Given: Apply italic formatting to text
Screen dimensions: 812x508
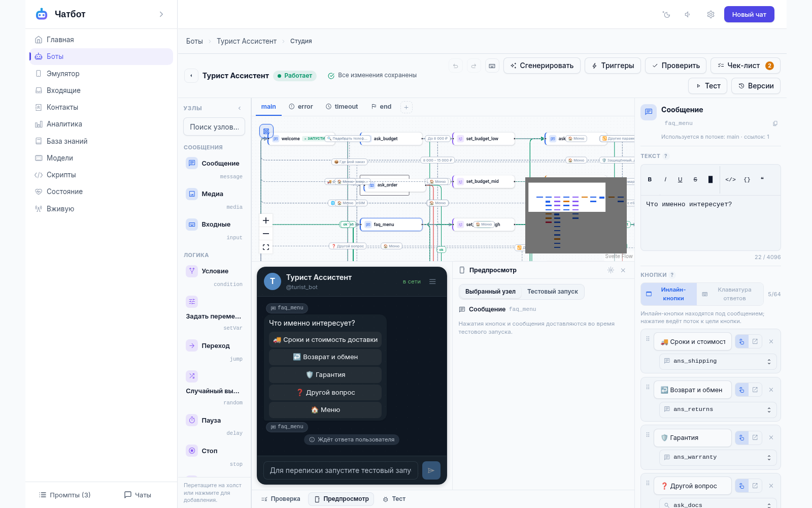Looking at the screenshot, I should click(x=665, y=179).
